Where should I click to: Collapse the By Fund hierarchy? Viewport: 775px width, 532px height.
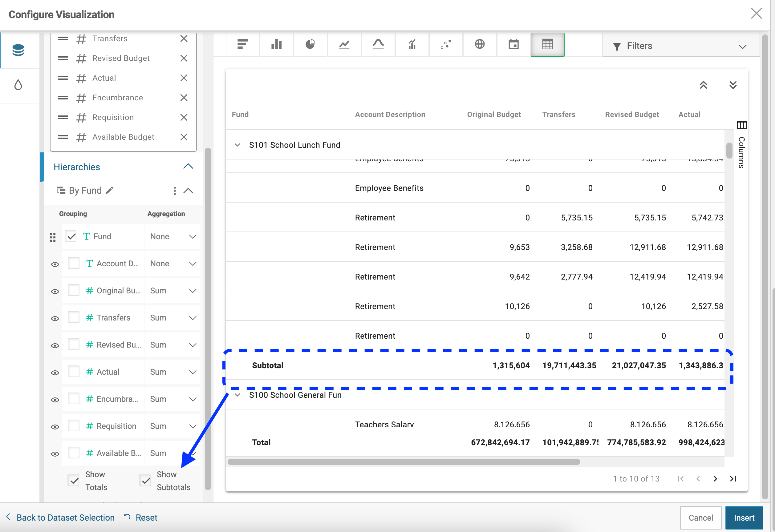[x=188, y=191]
